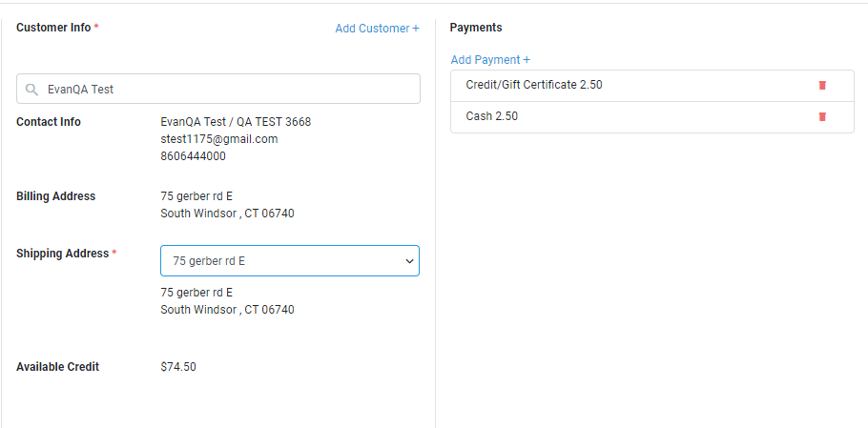Click the Add Payment + link
Screen dimensions: 868x428
click(490, 60)
